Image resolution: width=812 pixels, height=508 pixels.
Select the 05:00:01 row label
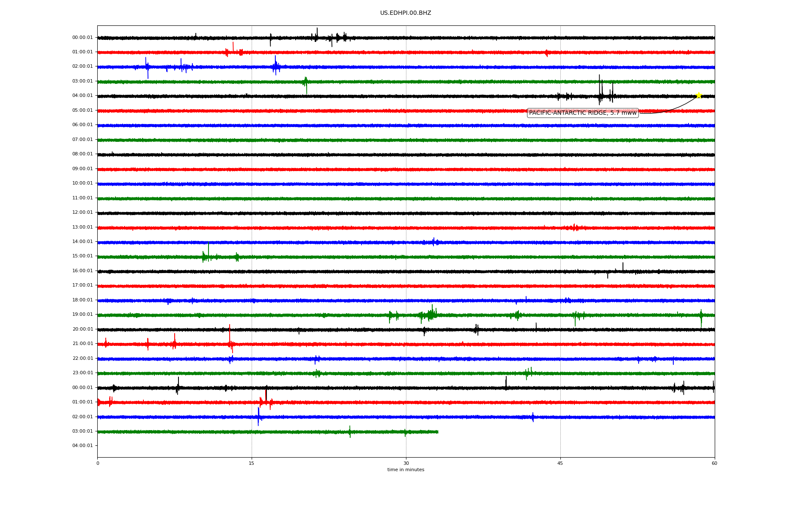[x=82, y=110]
